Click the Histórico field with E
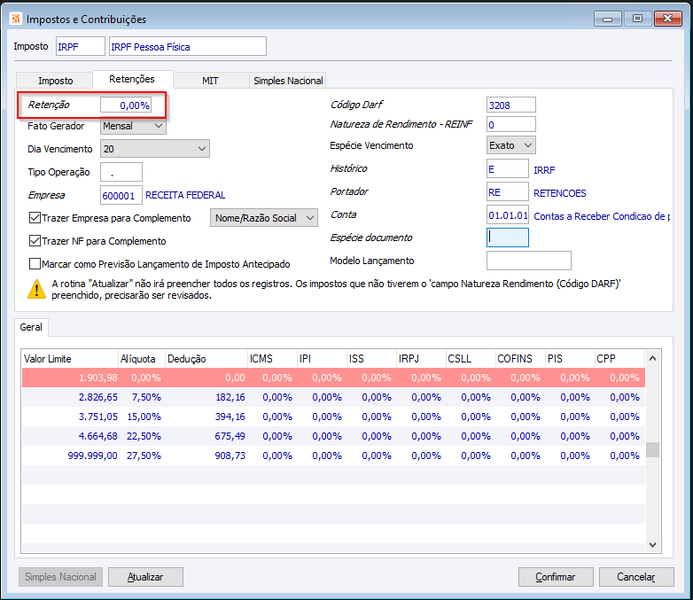This screenshot has width=693, height=600. click(507, 169)
